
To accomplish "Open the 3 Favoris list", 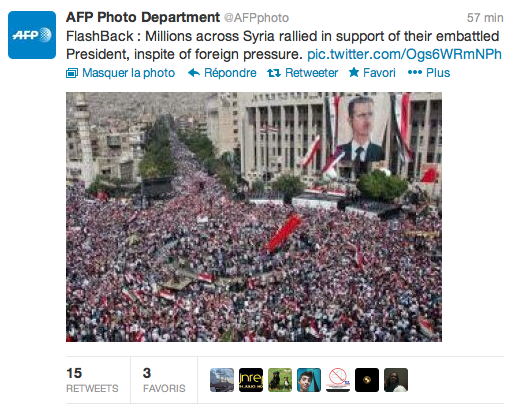I will point(164,380).
